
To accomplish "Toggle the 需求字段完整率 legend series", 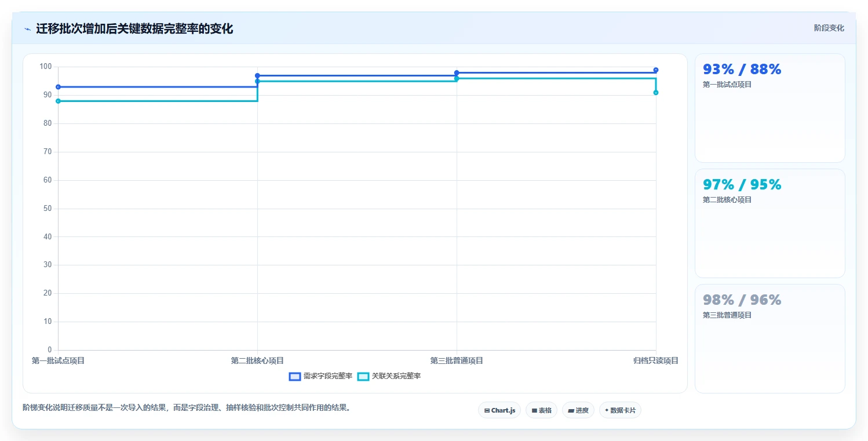I will tap(320, 376).
